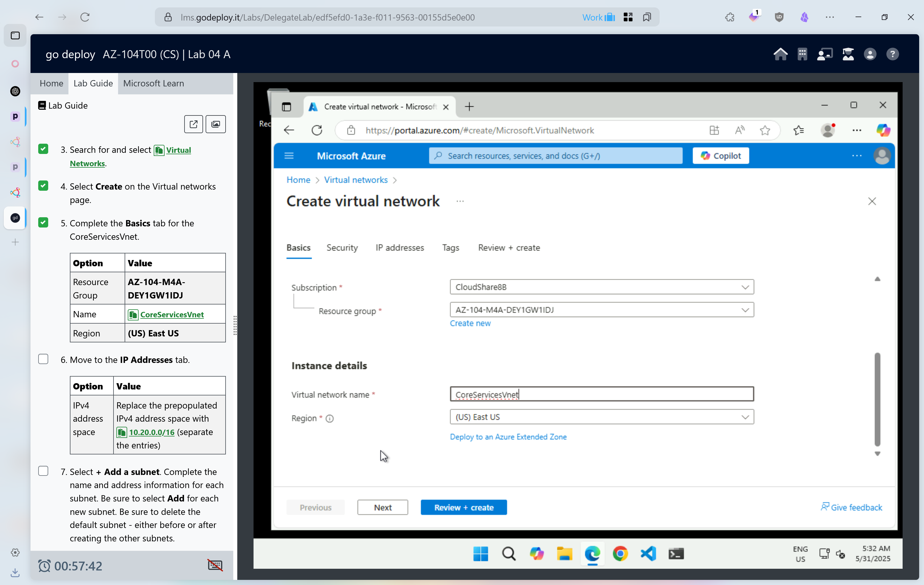924x585 pixels.
Task: Open the Lab Guide pop-out icon
Action: 193,124
